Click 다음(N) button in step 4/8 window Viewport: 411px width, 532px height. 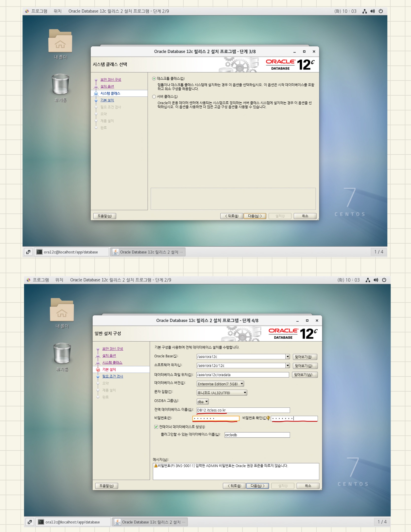pyautogui.click(x=257, y=486)
